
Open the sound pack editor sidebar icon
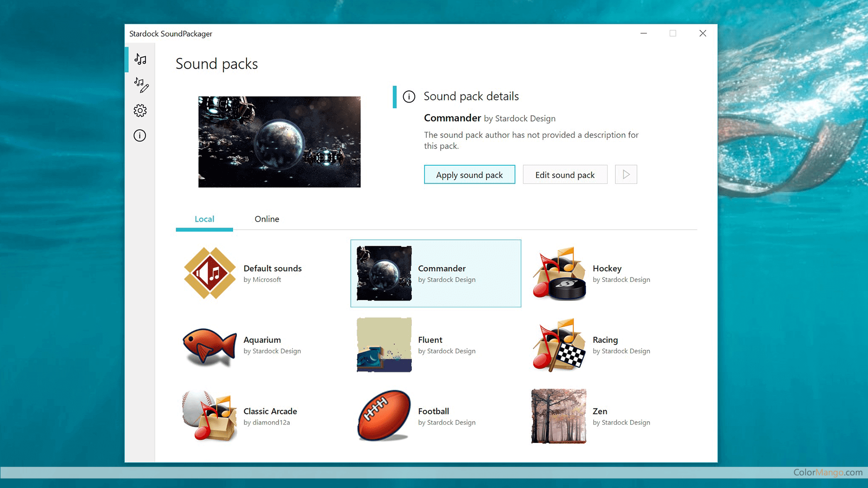click(x=141, y=84)
